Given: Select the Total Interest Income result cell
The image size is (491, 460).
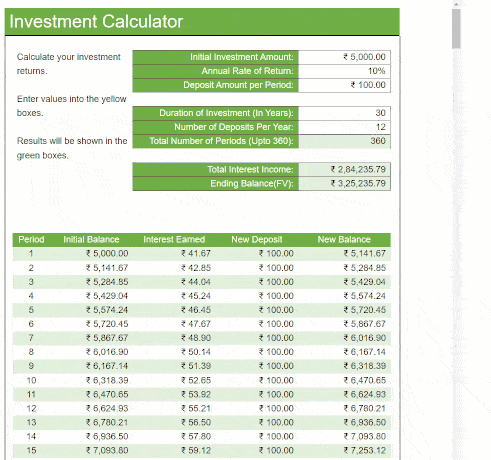Looking at the screenshot, I should [344, 169].
